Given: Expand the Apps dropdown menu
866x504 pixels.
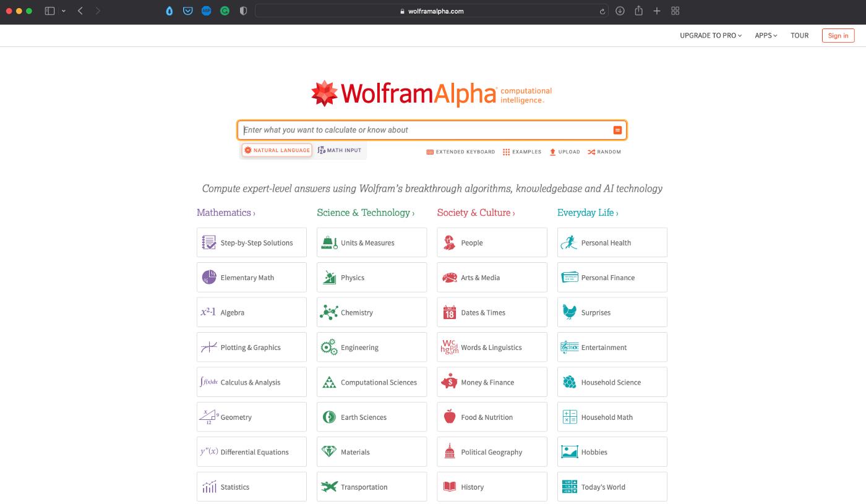Looking at the screenshot, I should [x=766, y=35].
